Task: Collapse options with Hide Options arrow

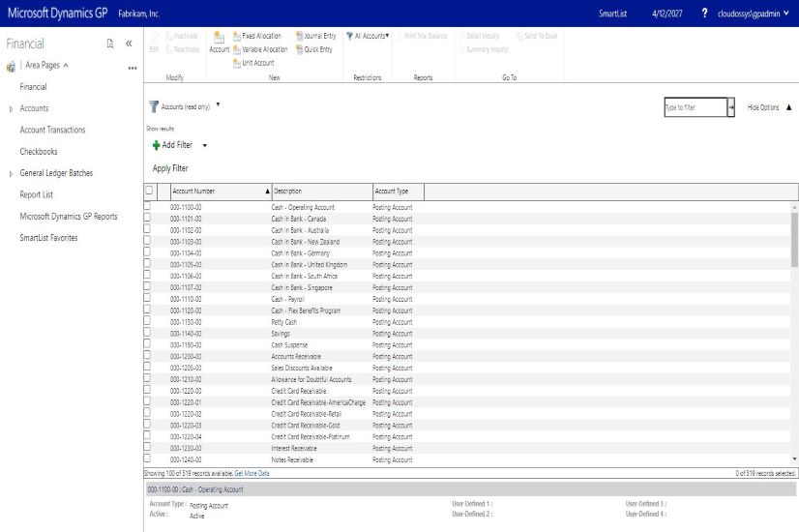Action: [788, 107]
